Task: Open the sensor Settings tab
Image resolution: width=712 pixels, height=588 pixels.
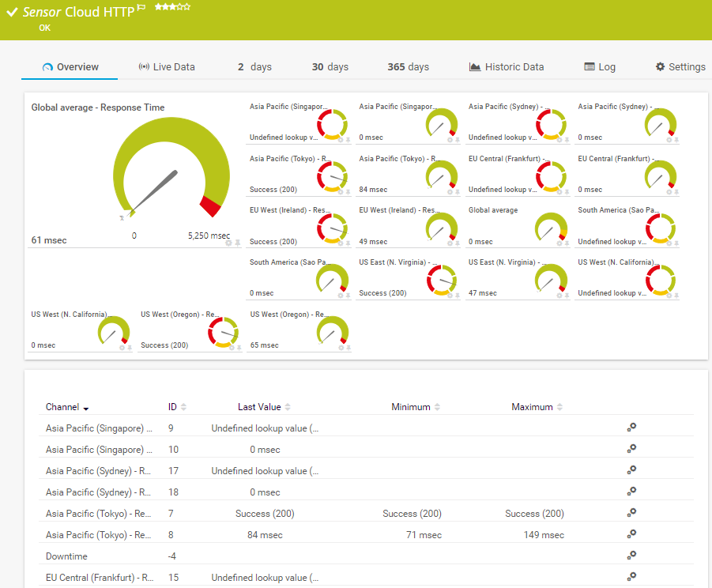Action: [680, 67]
